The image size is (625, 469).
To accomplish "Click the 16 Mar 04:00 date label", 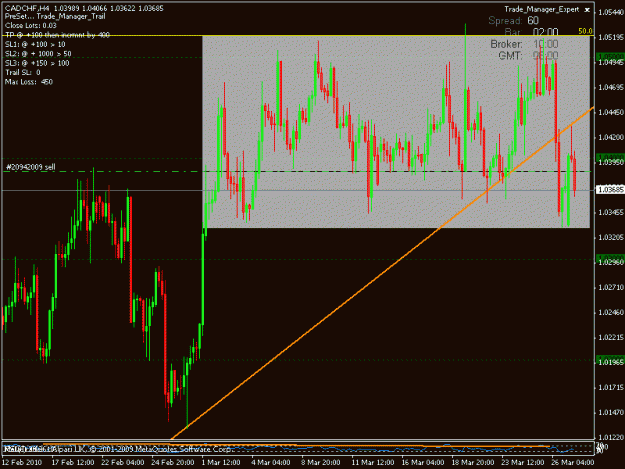I will click(x=423, y=462).
